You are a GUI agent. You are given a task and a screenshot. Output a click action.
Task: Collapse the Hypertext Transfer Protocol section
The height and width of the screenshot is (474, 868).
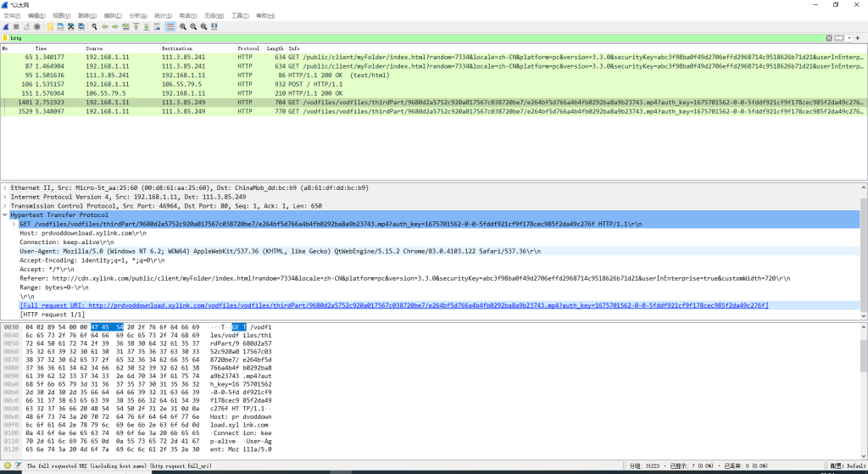(5, 215)
